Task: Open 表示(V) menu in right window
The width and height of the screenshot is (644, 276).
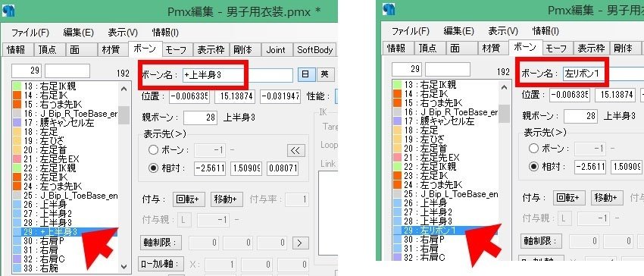Action: point(503,31)
